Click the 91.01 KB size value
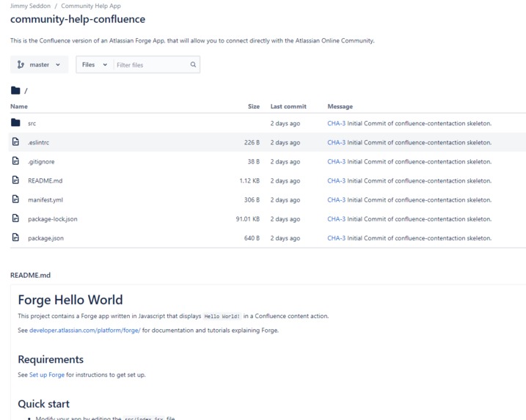Viewport: 526px width, 420px height. point(248,219)
